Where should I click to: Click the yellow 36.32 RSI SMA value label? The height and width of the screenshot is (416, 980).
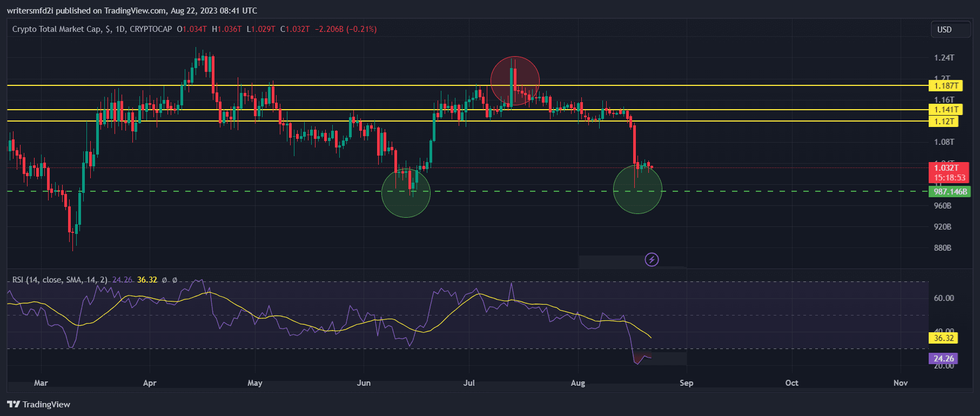[943, 338]
